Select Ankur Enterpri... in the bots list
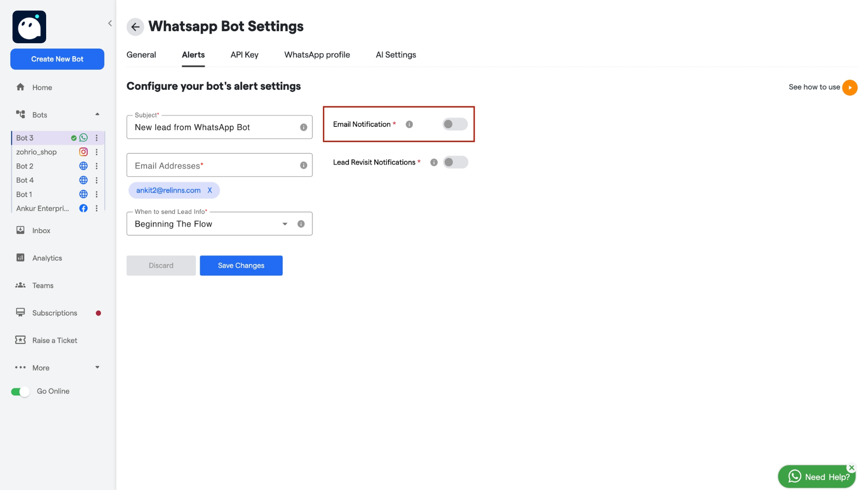This screenshot has width=868, height=490. 43,208
